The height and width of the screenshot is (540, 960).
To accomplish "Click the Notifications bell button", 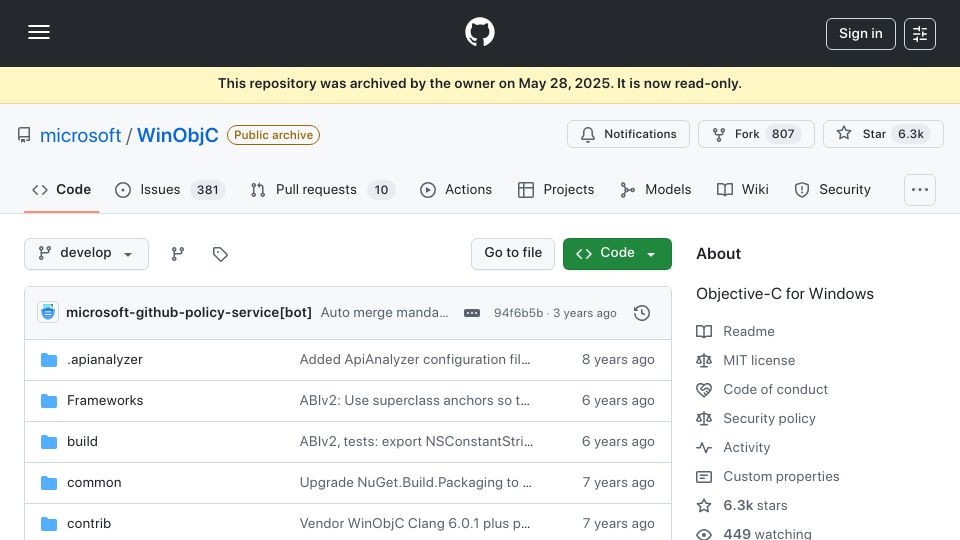I will point(628,134).
